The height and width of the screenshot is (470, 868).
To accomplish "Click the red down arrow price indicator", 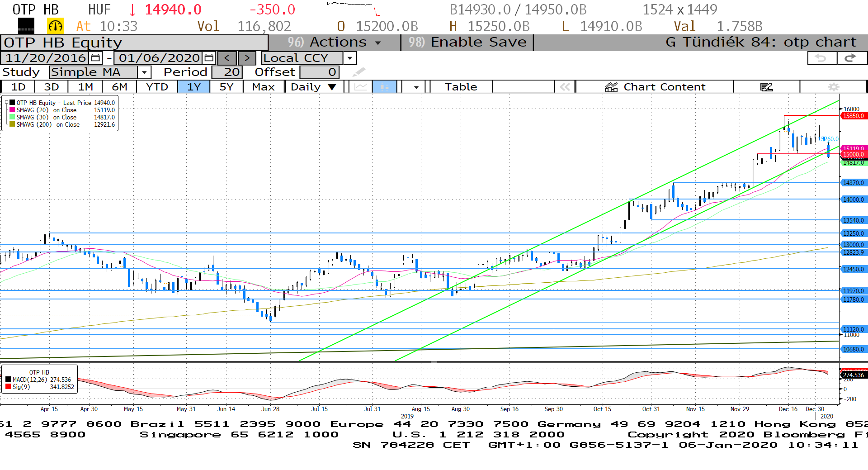I will click(x=132, y=9).
